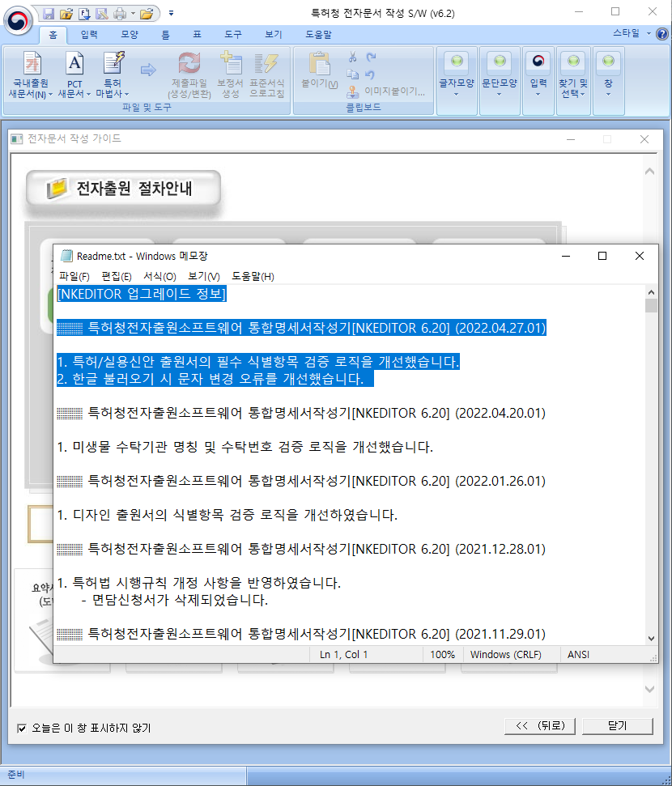Click 'Windows (CRLF)' in Notepad status bar
The height and width of the screenshot is (786, 672).
click(505, 655)
